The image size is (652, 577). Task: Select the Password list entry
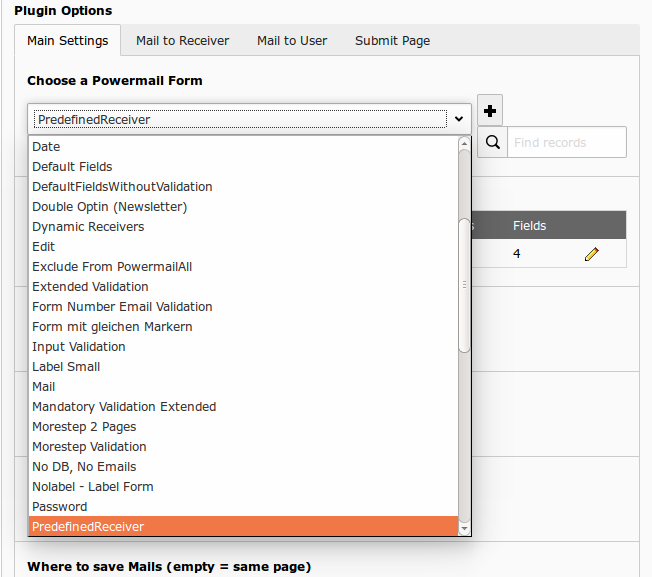click(x=60, y=507)
